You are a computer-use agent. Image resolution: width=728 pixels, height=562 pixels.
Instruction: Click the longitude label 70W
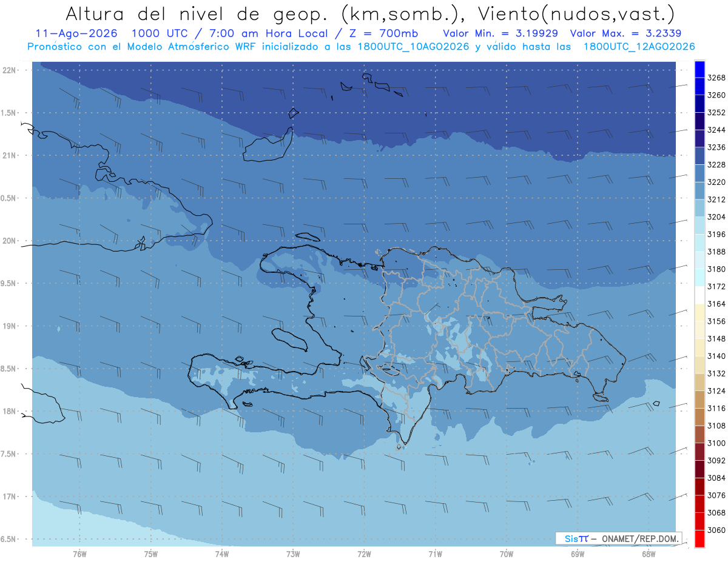pos(507,554)
